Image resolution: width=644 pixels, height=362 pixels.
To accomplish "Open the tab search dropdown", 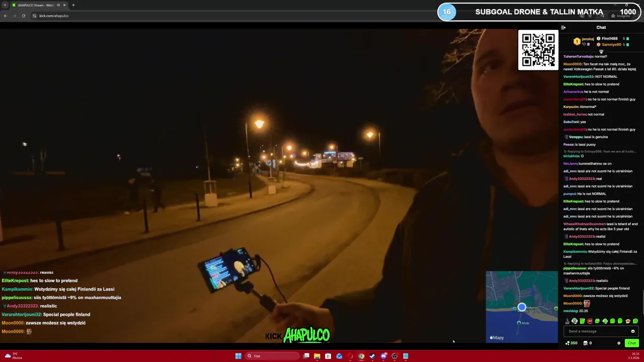I will pyautogui.click(x=5, y=5).
